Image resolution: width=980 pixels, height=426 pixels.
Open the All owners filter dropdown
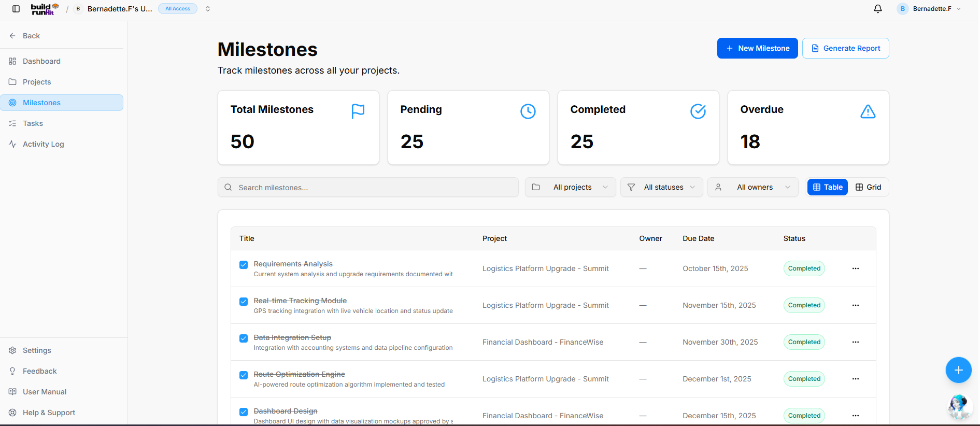point(752,187)
